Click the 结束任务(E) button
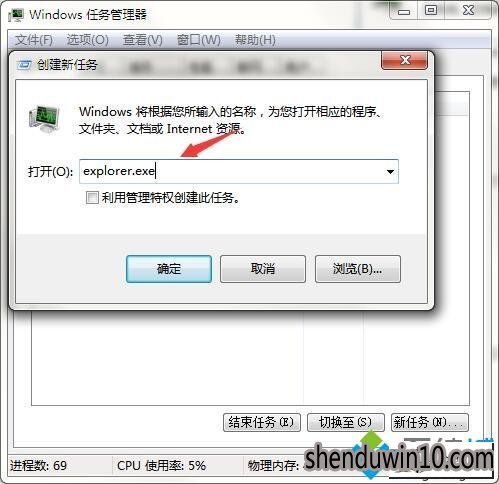The height and width of the screenshot is (484, 499). click(x=262, y=422)
